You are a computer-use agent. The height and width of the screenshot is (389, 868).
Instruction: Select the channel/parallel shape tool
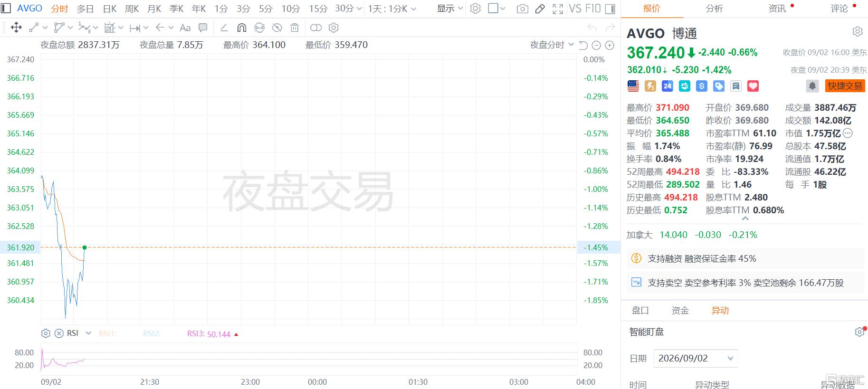pyautogui.click(x=59, y=28)
